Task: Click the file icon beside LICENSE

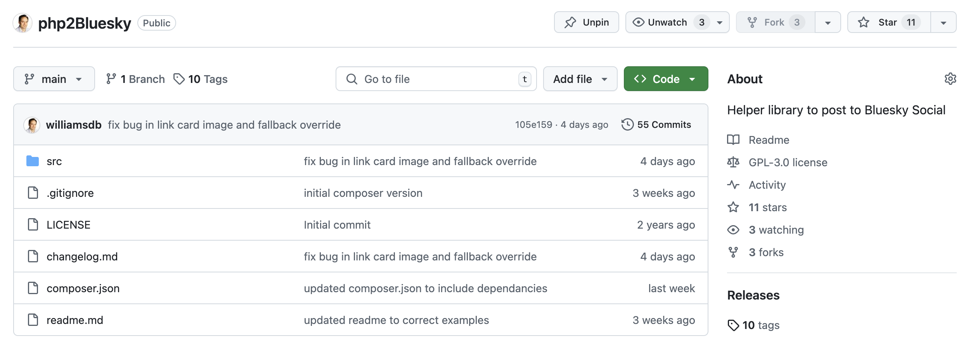Action: 33,224
